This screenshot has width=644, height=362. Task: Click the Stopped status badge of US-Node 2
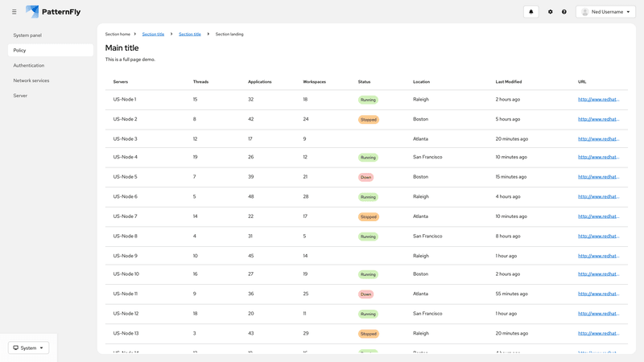pyautogui.click(x=369, y=119)
